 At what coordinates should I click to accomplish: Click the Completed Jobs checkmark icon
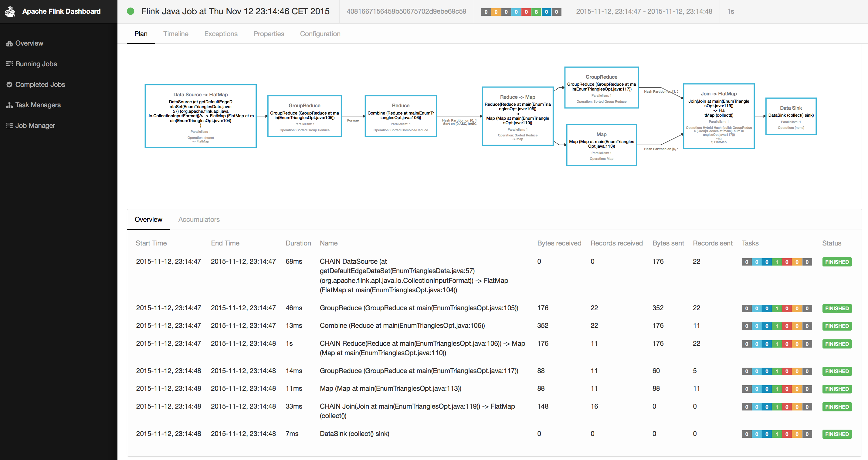[9, 85]
